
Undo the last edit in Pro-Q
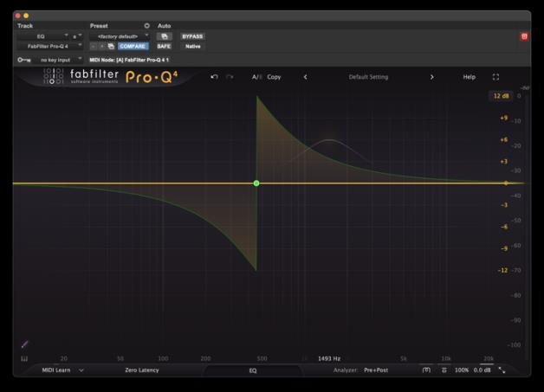(x=214, y=77)
